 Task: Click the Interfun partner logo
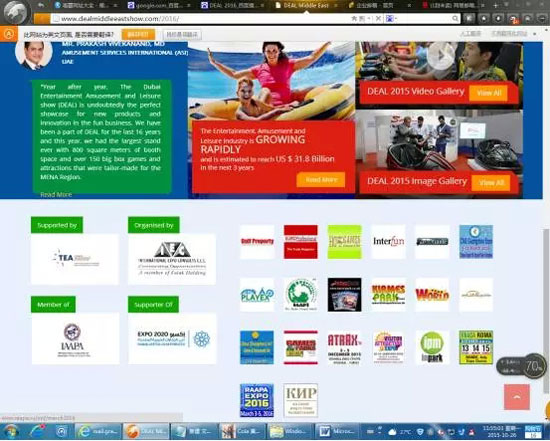(x=388, y=242)
